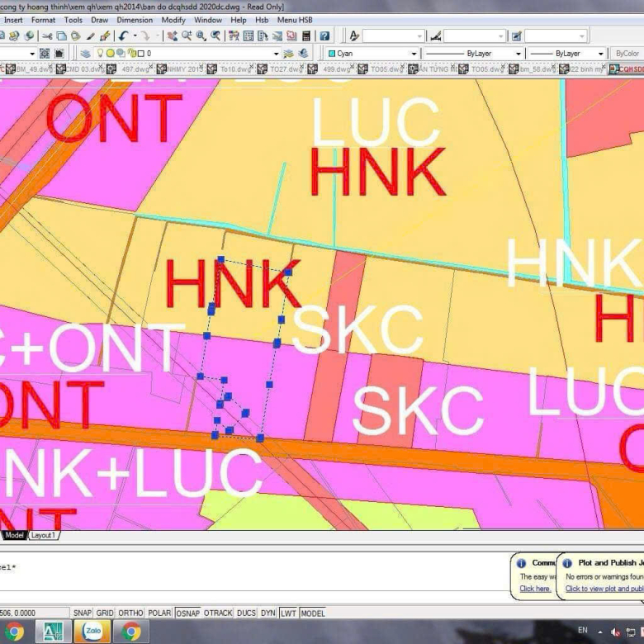Open Zalo from the taskbar
The height and width of the screenshot is (644, 644).
91,632
